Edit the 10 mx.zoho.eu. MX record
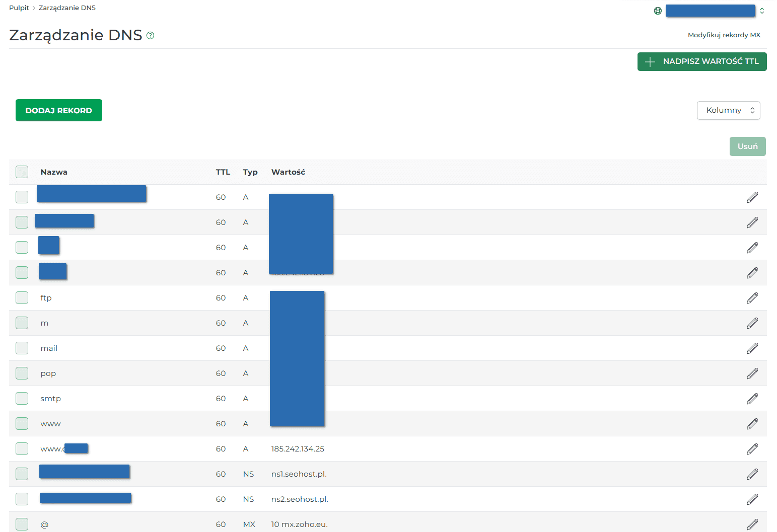Image resolution: width=777 pixels, height=532 pixels. pyautogui.click(x=752, y=524)
